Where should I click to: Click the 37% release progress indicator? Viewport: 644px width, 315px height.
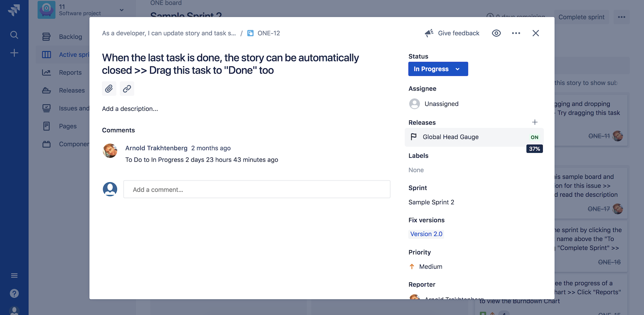coord(534,149)
